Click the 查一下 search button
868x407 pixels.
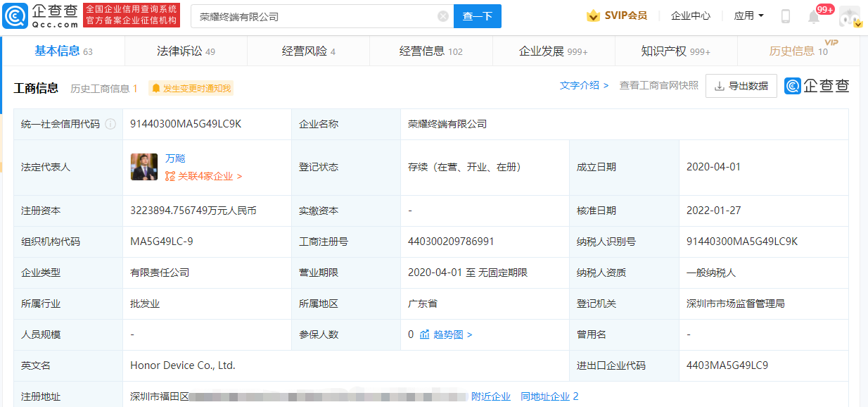coord(477,16)
